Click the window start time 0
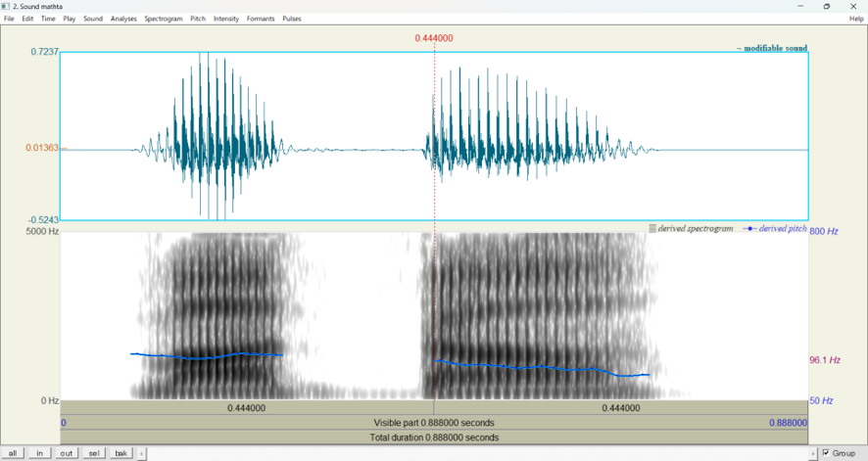 click(x=64, y=423)
